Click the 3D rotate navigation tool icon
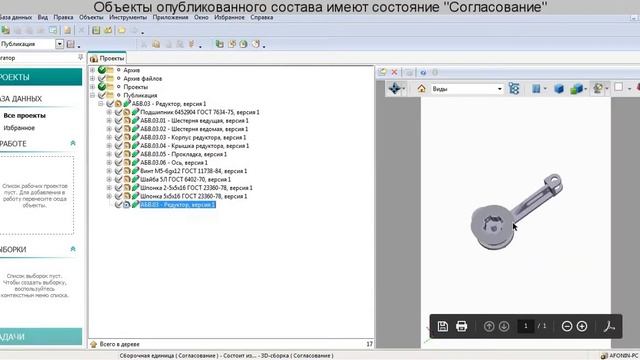Image resolution: width=640 pixels, height=360 pixels. tap(395, 88)
